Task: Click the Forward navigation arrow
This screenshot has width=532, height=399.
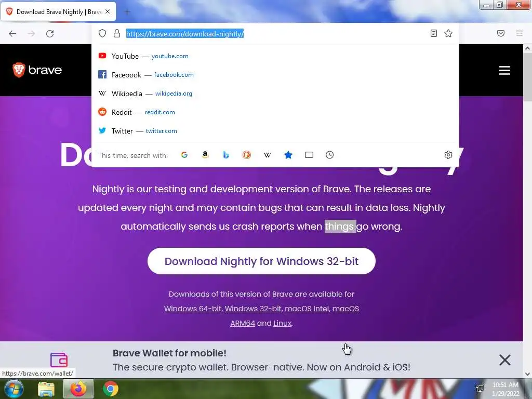Action: pyautogui.click(x=31, y=34)
